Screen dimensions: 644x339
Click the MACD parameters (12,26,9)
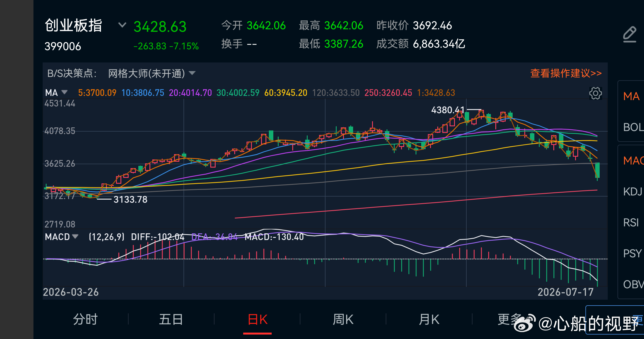point(107,237)
